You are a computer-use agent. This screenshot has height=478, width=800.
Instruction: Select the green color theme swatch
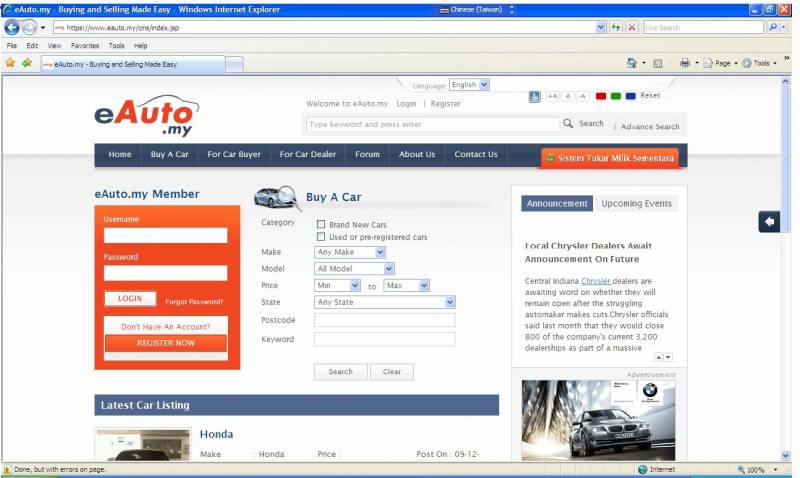616,96
